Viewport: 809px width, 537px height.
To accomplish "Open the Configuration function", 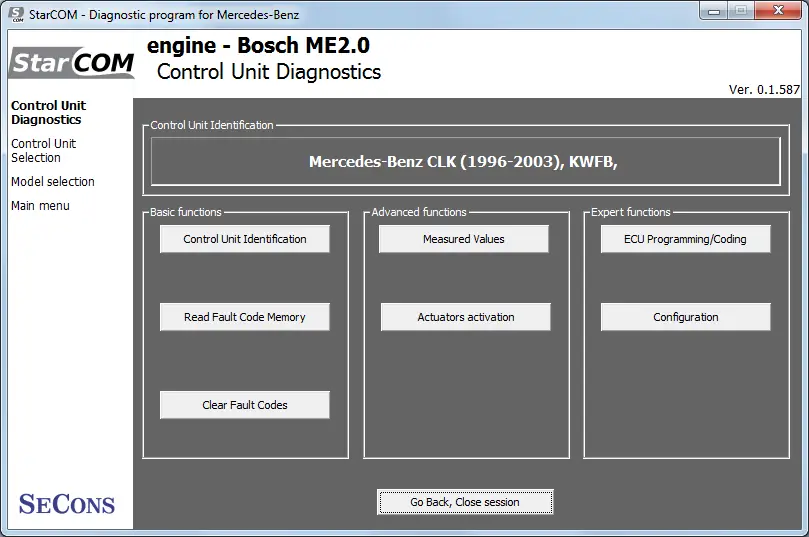I will (685, 317).
